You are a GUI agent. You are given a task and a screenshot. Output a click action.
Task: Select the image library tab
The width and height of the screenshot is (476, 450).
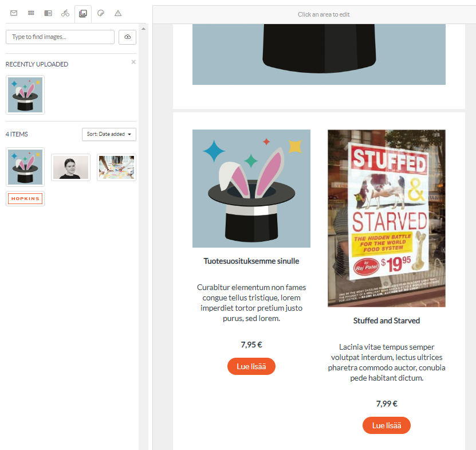pos(83,13)
